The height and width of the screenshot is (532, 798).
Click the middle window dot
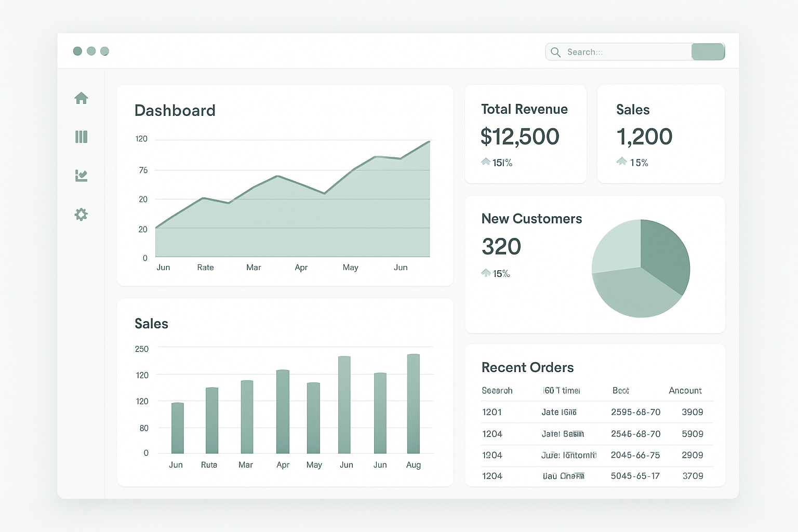coord(91,51)
